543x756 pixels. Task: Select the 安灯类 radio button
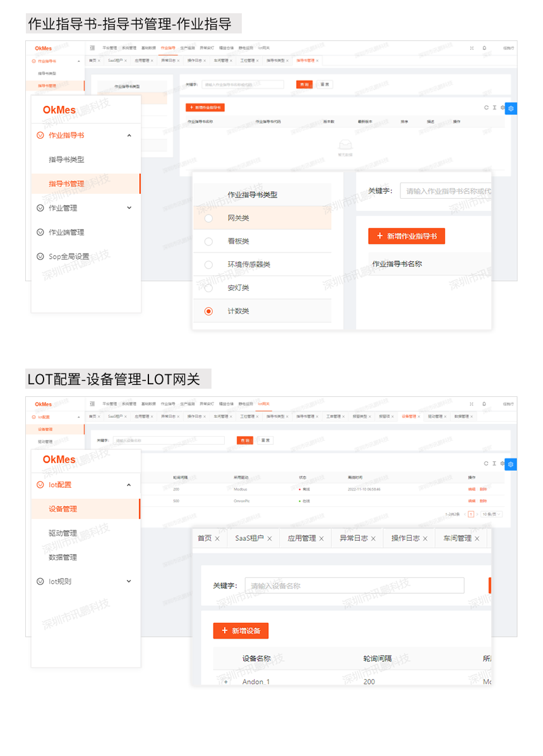pyautogui.click(x=208, y=288)
